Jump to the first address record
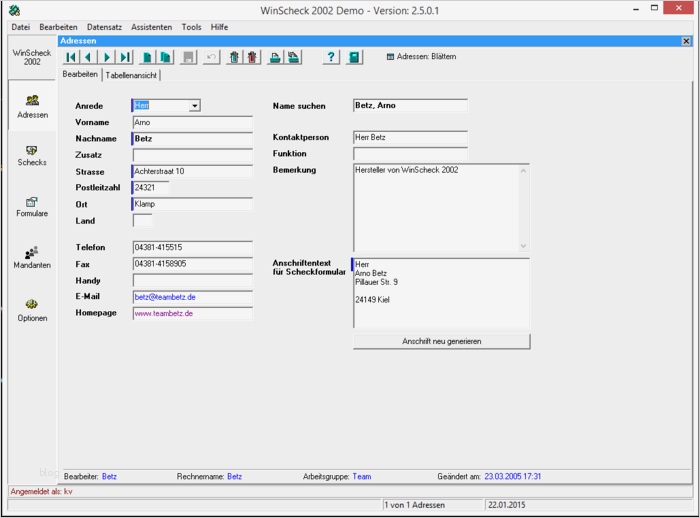 71,57
